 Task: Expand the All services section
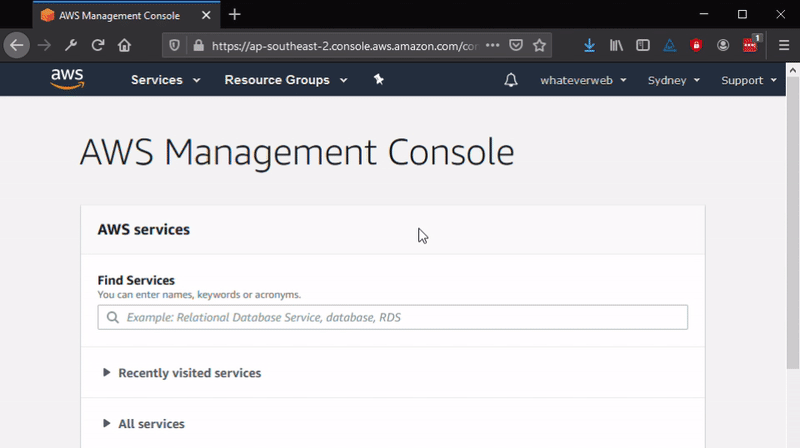[143, 424]
